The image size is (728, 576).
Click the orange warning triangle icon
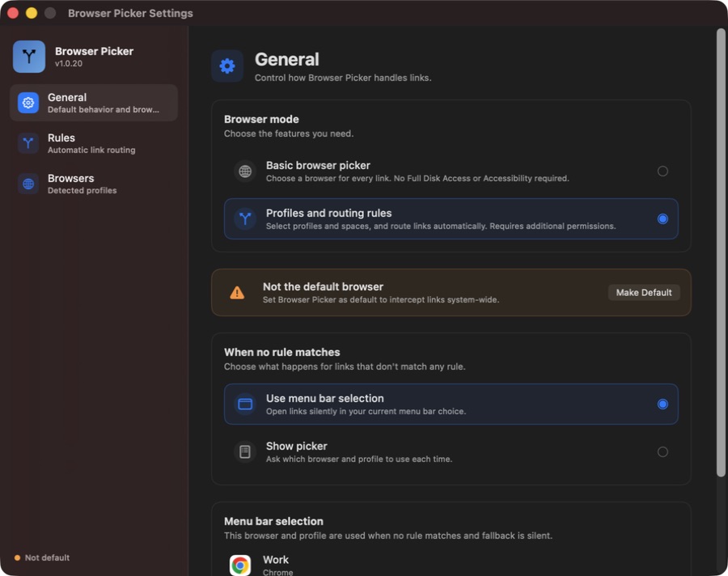pyautogui.click(x=237, y=293)
